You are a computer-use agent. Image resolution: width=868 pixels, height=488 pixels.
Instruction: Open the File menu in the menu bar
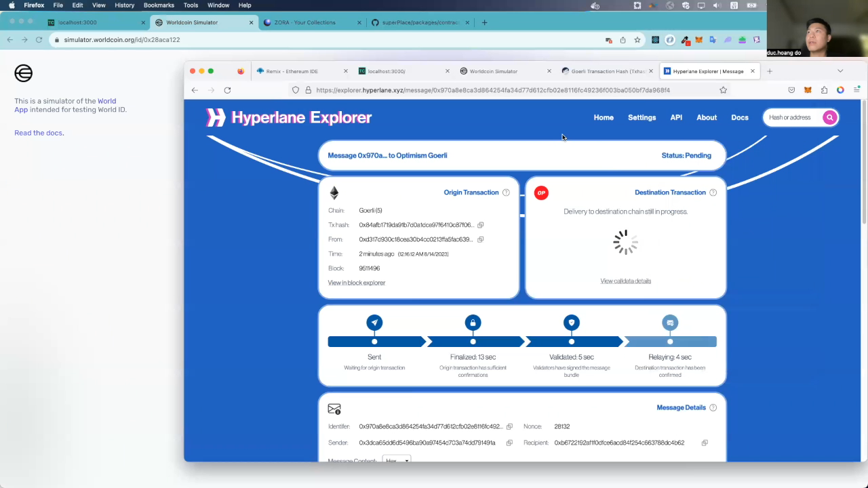58,5
